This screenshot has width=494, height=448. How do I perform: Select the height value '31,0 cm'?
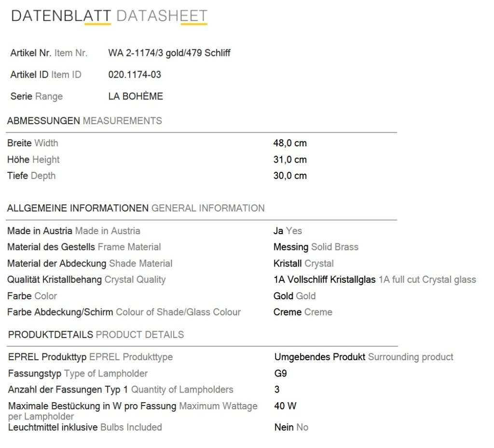pyautogui.click(x=290, y=159)
